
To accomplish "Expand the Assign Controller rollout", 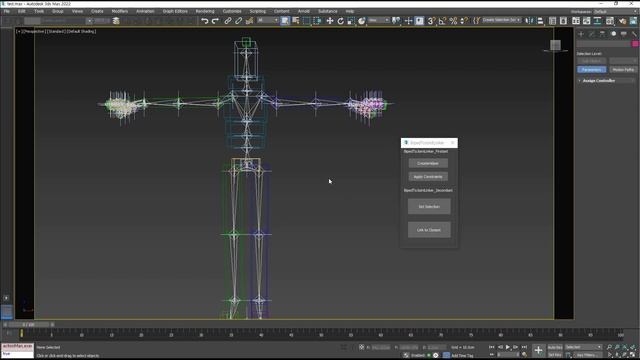I will coord(606,81).
